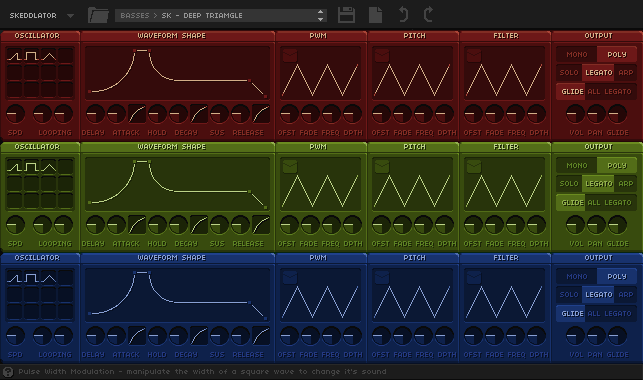Click ALL in the red glide row
This screenshot has width=643, height=380.
pyautogui.click(x=594, y=91)
